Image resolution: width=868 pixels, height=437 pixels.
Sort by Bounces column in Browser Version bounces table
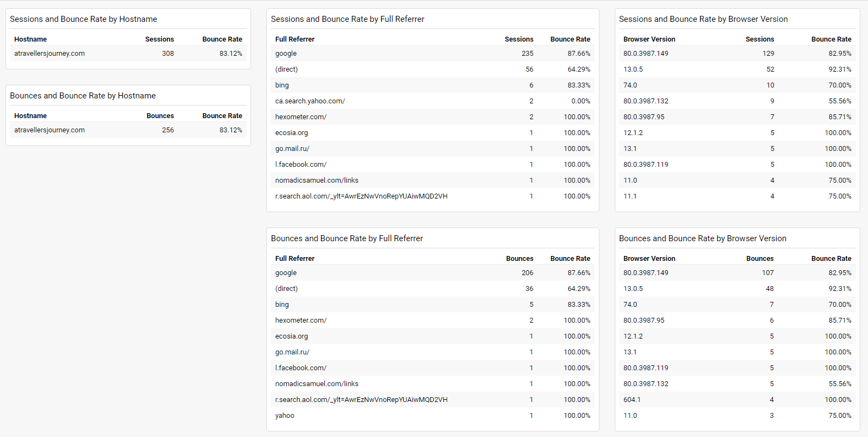(760, 259)
